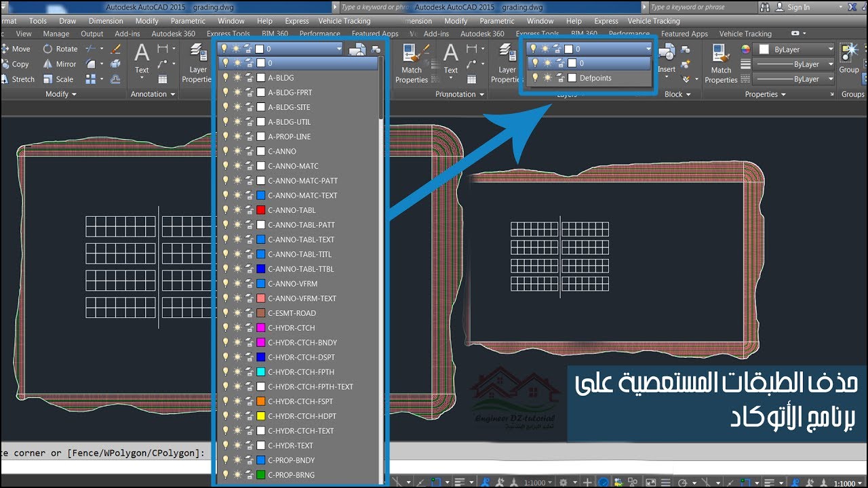
Task: Open Layer Properties in the left window
Action: (x=198, y=64)
